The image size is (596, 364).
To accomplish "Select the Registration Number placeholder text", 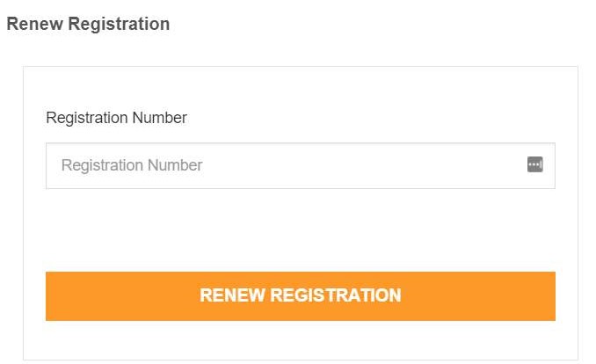I will (x=132, y=165).
